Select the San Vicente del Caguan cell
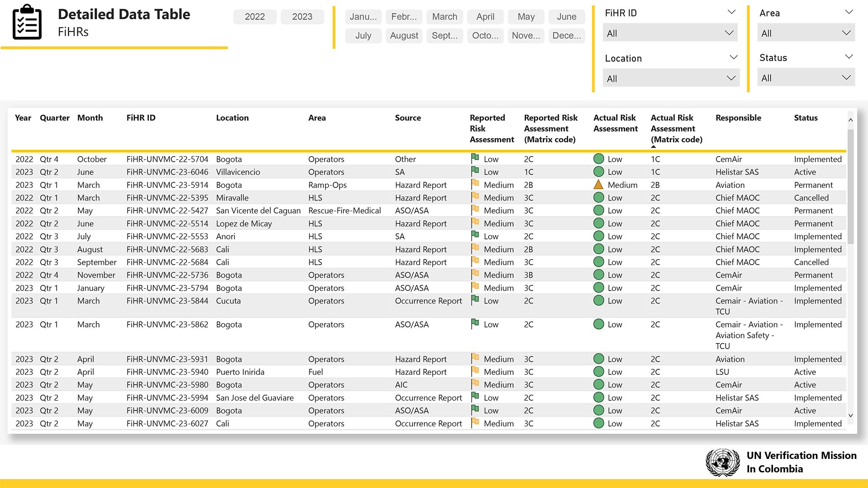 (258, 210)
